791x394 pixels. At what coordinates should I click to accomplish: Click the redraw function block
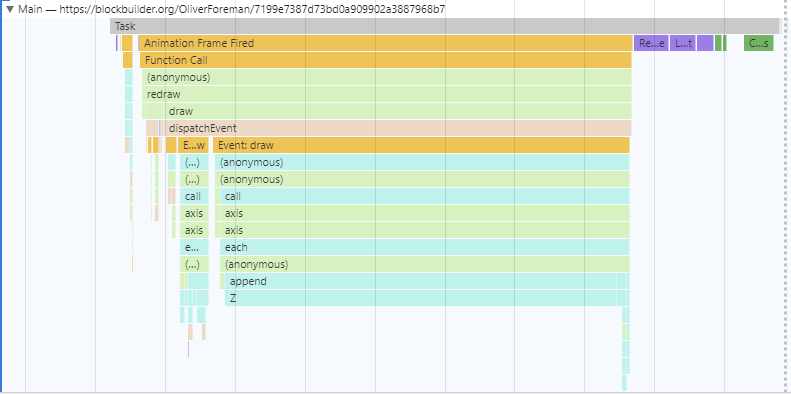(386, 94)
